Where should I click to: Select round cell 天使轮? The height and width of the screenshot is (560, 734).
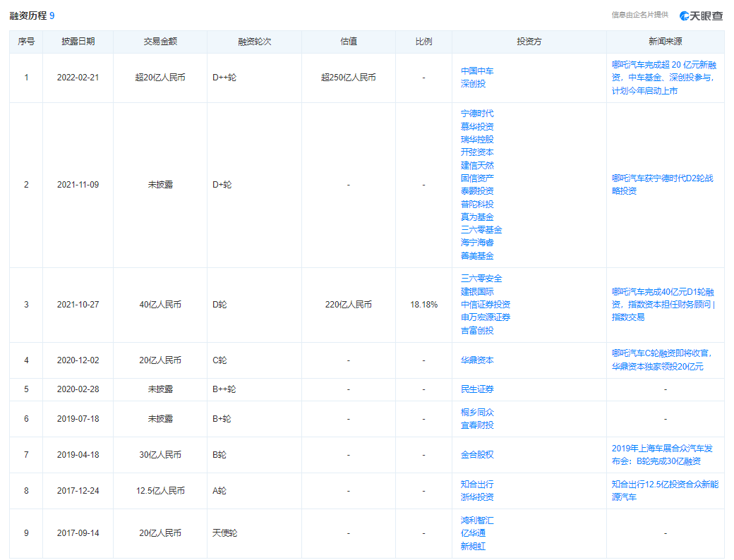click(x=224, y=533)
